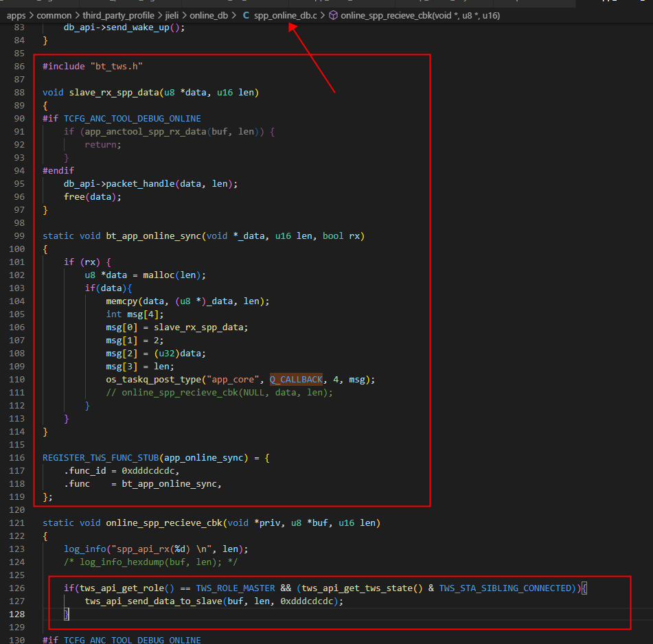653x644 pixels.
Task: Select line number 99 in the gutter
Action: click(19, 236)
